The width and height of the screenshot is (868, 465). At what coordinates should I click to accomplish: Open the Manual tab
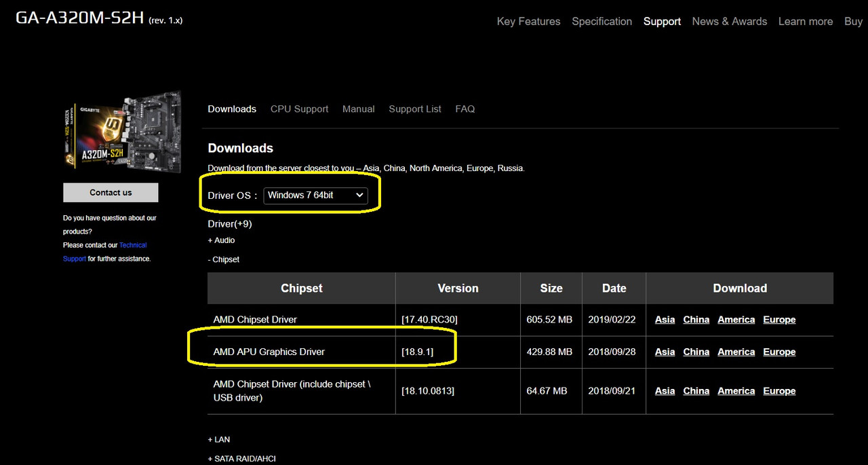click(358, 109)
